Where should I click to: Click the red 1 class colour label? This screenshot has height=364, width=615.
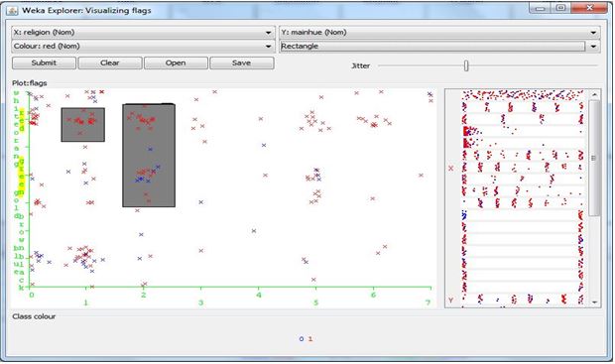[309, 338]
